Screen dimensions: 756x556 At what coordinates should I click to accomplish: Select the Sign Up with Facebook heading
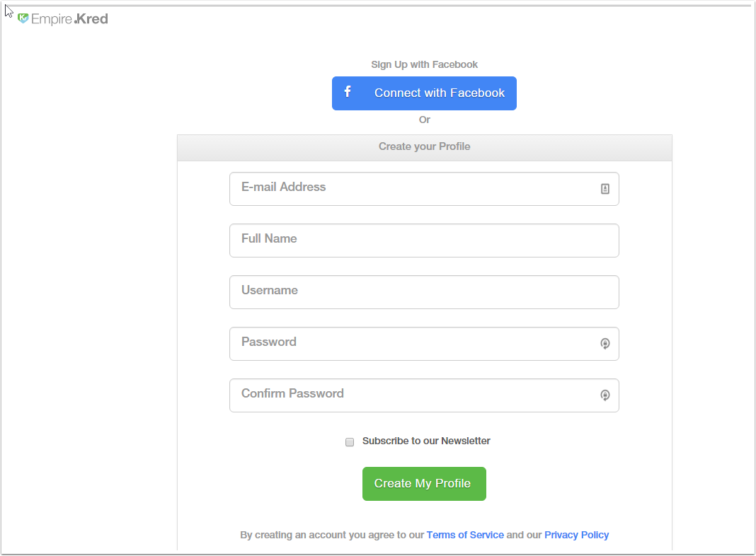click(x=424, y=64)
